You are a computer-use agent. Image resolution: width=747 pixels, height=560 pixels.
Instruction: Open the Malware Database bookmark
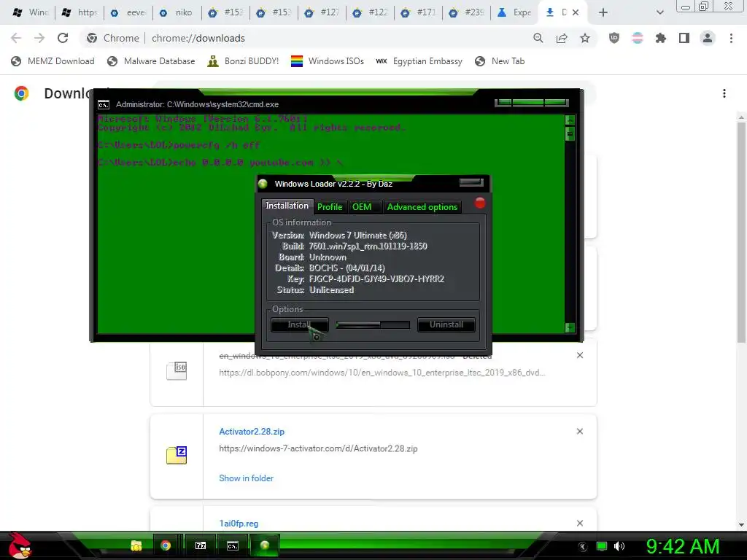[x=152, y=61]
